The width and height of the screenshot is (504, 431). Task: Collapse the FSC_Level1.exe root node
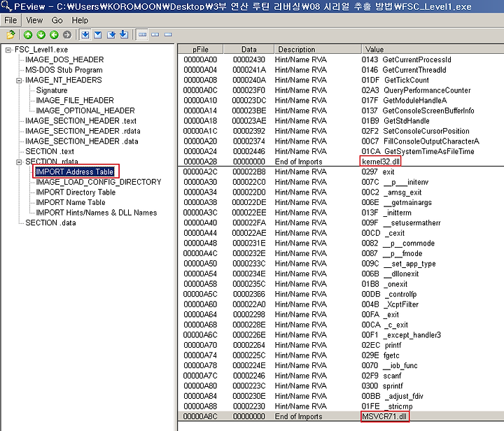8,50
